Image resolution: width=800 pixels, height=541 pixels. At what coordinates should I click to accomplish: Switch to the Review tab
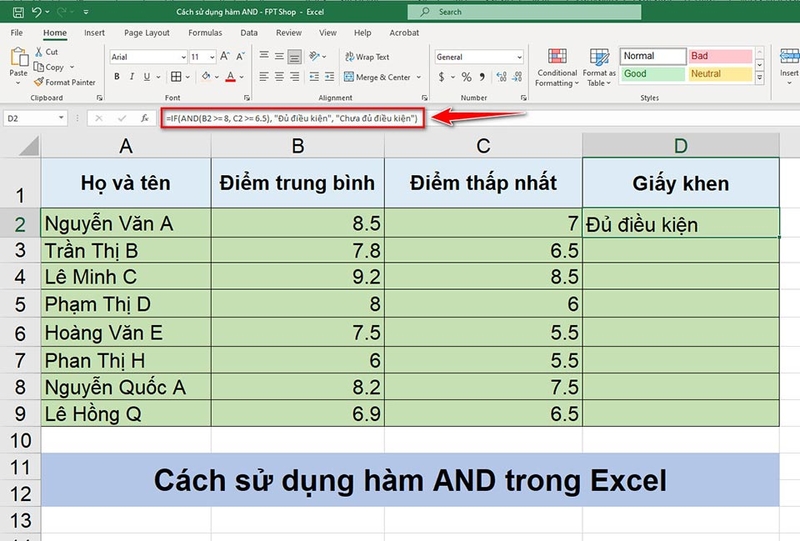(289, 33)
